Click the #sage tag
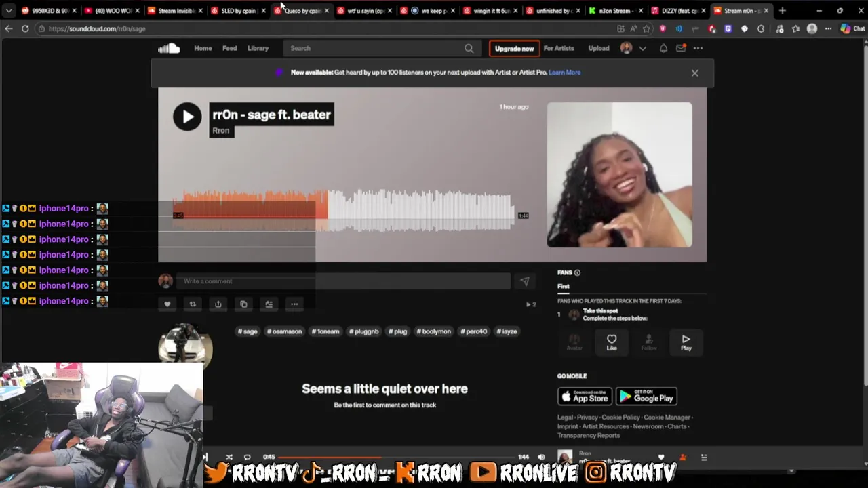868x488 pixels. [248, 331]
